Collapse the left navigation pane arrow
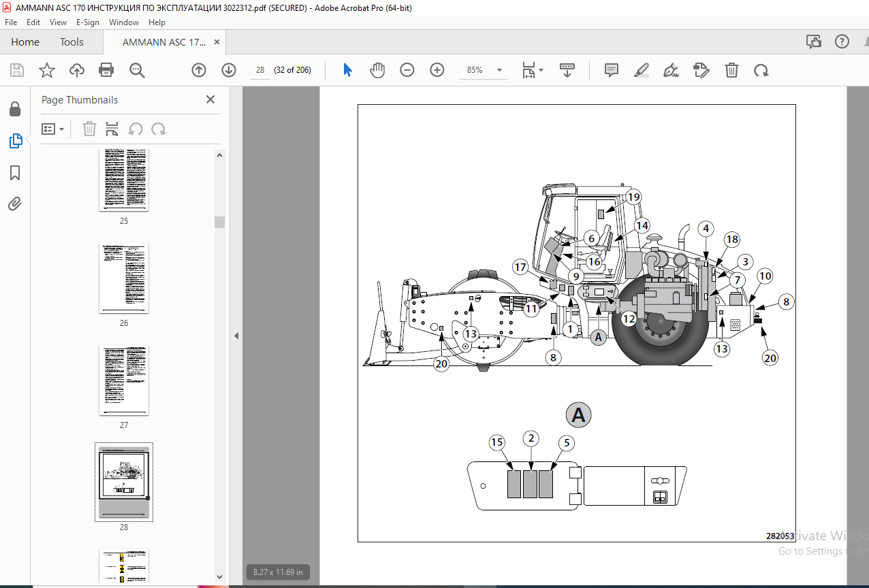This screenshot has height=588, width=869. point(236,336)
